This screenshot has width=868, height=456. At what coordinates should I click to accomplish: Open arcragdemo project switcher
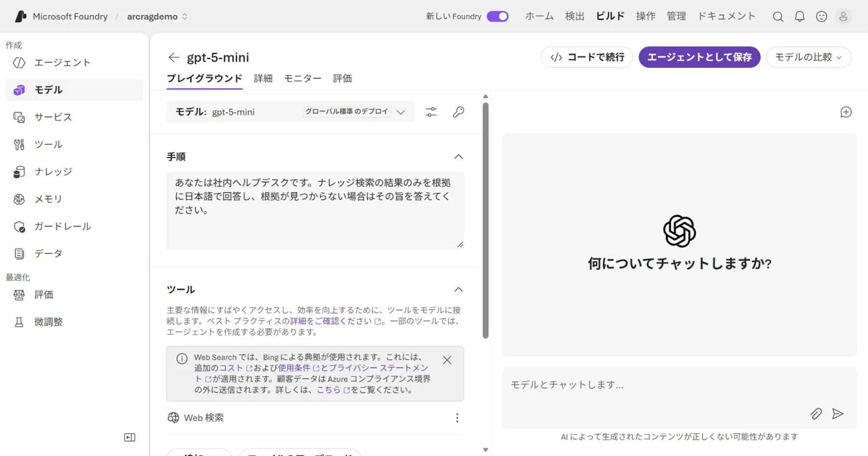pos(157,16)
